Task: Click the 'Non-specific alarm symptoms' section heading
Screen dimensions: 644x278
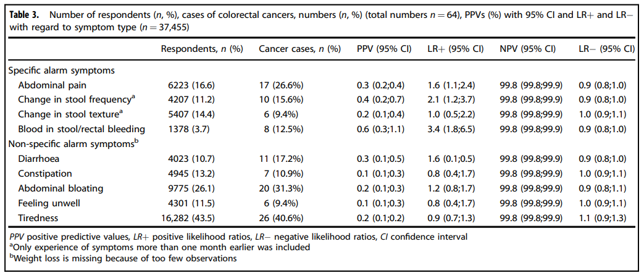Action: tap(70, 144)
